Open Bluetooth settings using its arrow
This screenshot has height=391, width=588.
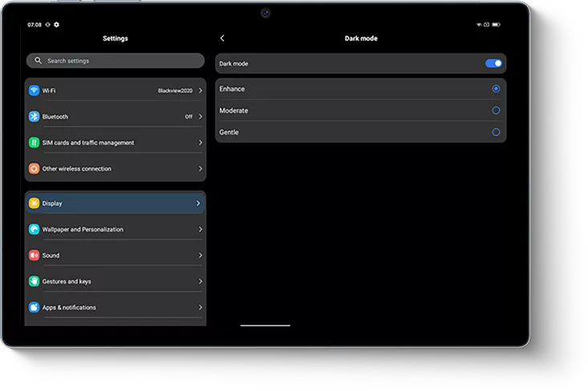[200, 117]
